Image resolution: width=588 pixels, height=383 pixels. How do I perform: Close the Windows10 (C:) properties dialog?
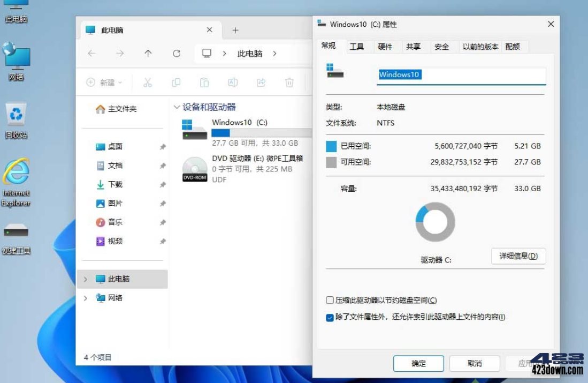tap(551, 24)
